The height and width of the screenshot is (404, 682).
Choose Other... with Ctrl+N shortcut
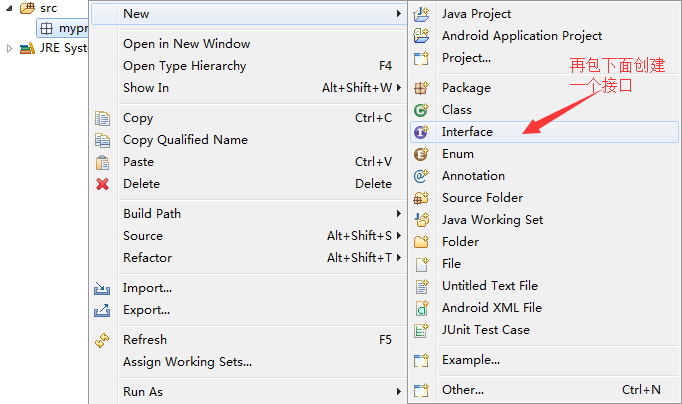(x=544, y=390)
